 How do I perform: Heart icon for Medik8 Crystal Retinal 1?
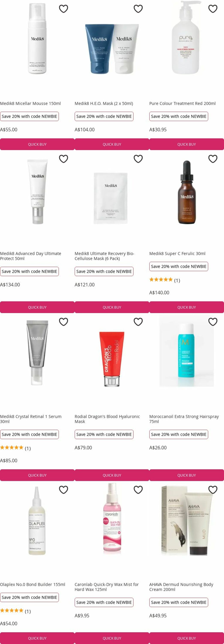coord(63,322)
